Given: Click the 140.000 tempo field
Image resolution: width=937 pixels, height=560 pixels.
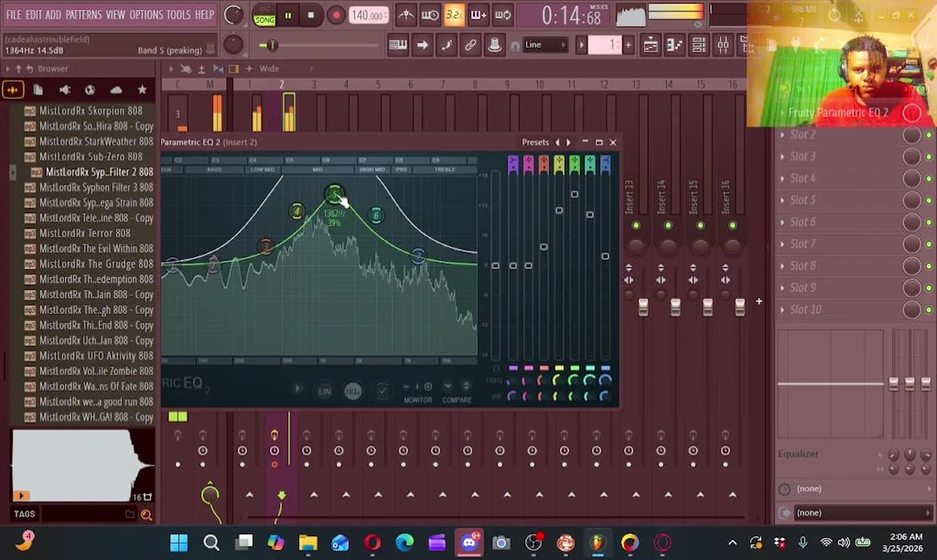Looking at the screenshot, I should [367, 15].
